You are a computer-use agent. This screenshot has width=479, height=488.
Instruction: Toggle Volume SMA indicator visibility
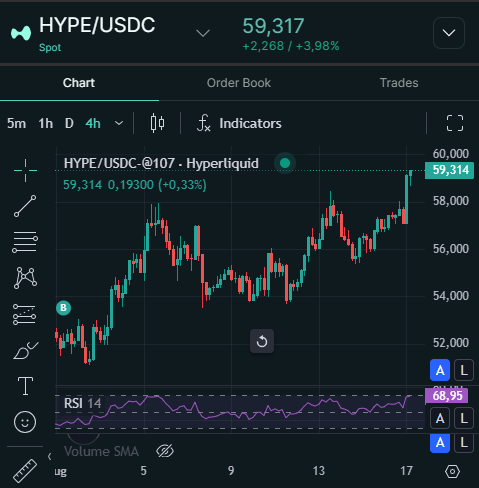[x=165, y=451]
